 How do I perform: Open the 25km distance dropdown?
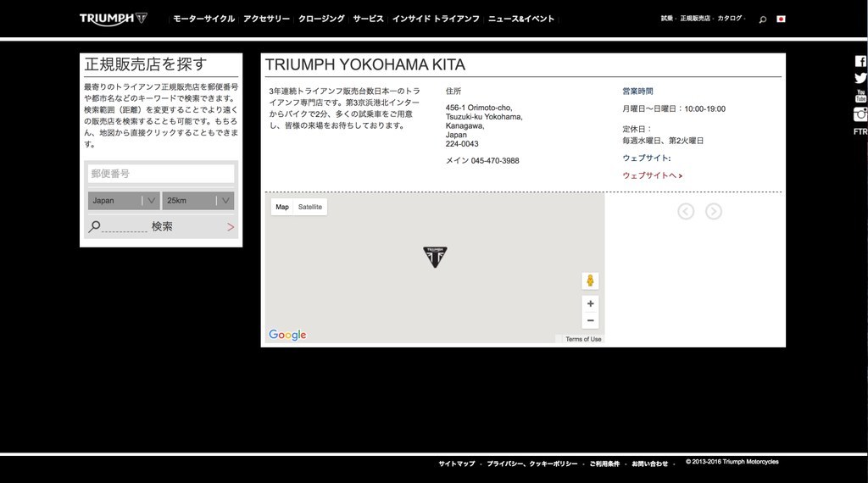tap(198, 200)
